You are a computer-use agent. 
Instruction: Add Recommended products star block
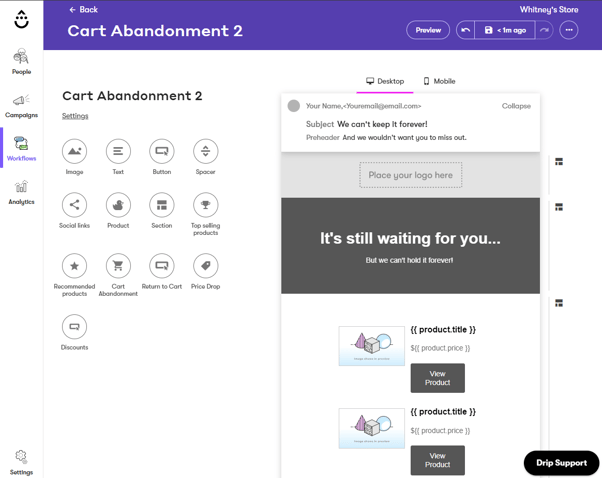click(74, 266)
